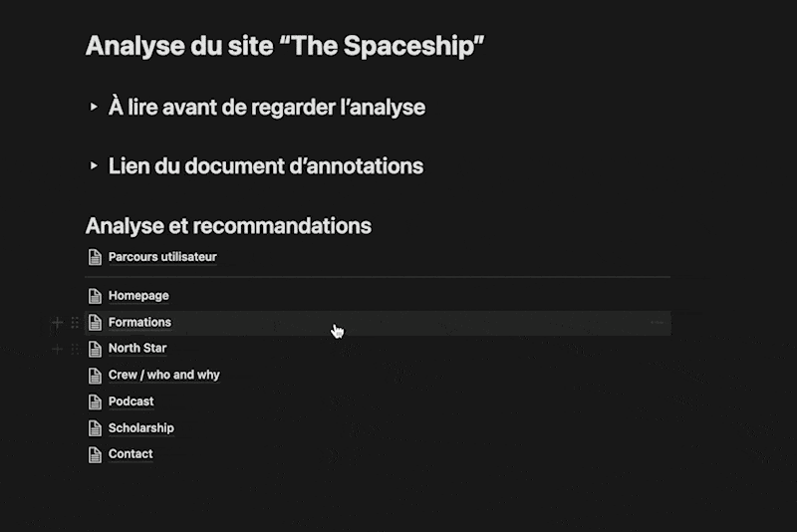Screen dimensions: 797x532
Task: Open the Parcours utilisateur page link
Action: click(x=162, y=257)
